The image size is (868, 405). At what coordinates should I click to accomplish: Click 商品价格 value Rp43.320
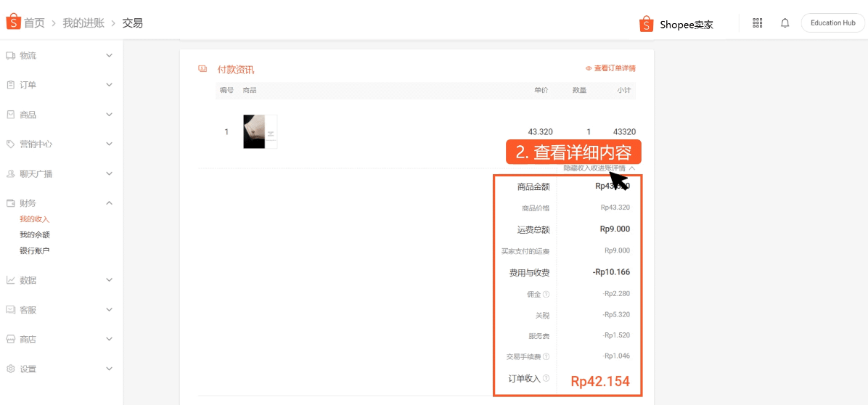point(615,208)
